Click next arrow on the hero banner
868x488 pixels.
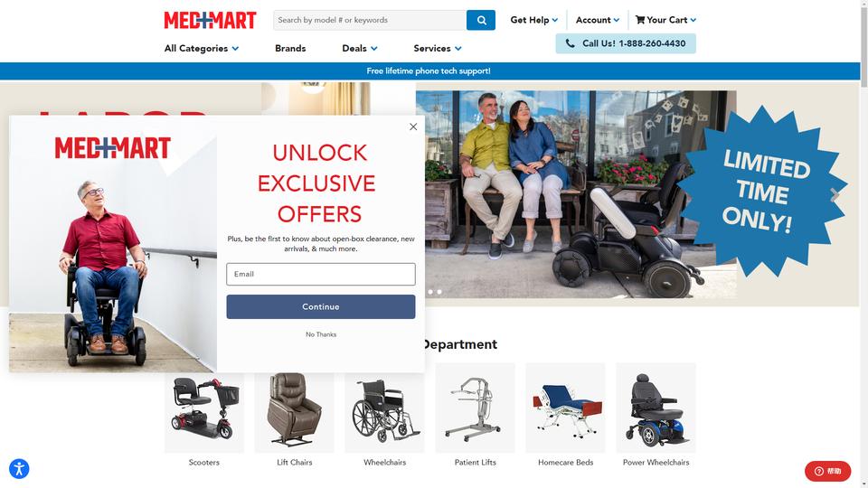point(835,195)
